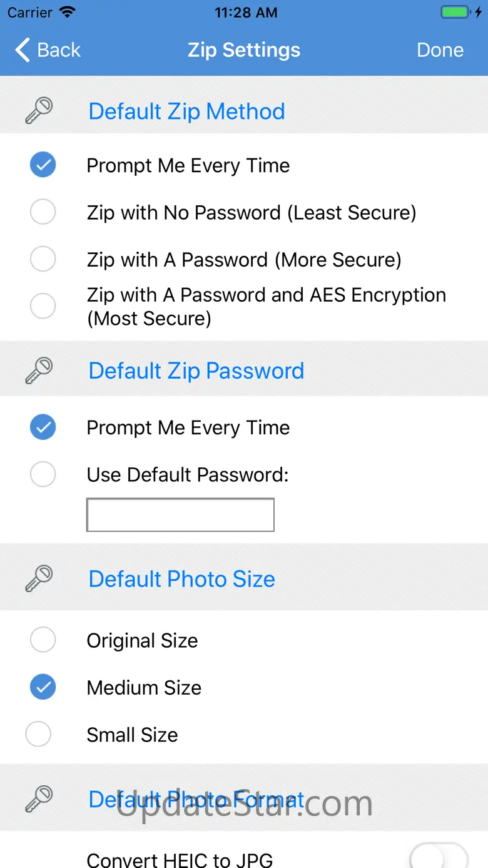Toggle Convert HEIC to JPG switch
488x868 pixels.
(x=438, y=856)
